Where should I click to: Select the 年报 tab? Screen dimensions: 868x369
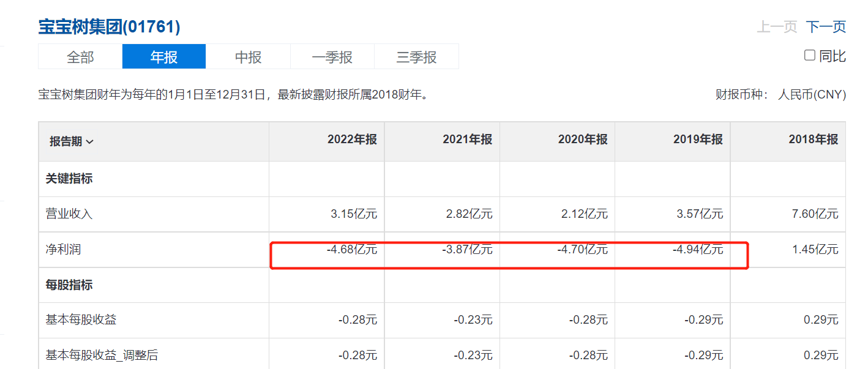click(164, 57)
